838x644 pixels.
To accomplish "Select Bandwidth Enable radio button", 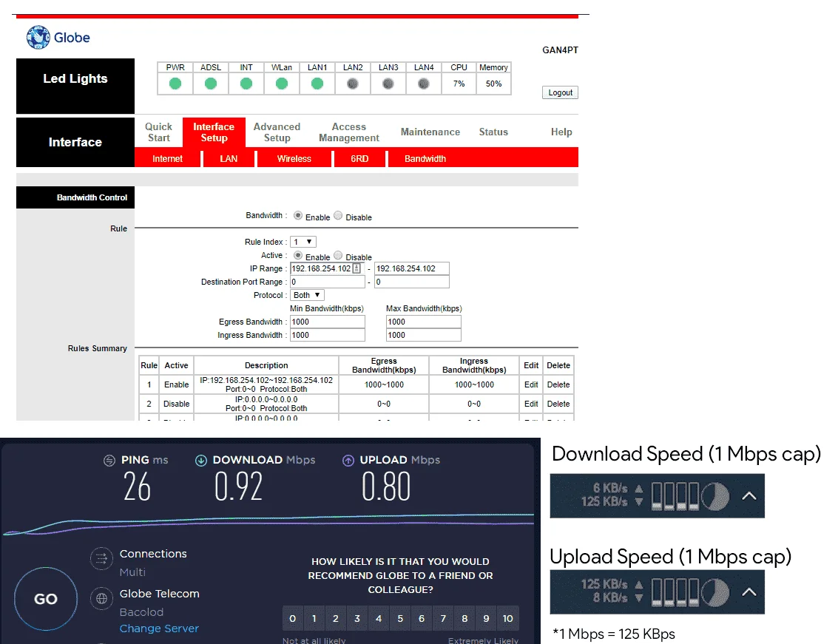I will click(297, 215).
